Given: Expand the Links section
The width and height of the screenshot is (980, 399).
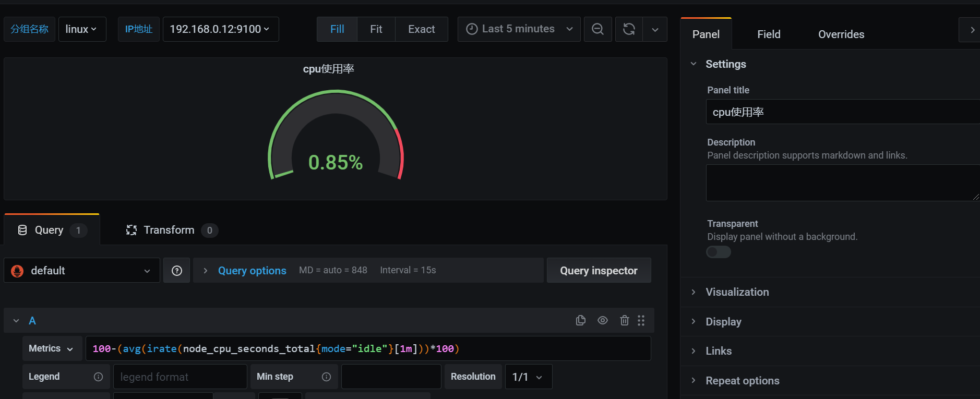Looking at the screenshot, I should (719, 351).
